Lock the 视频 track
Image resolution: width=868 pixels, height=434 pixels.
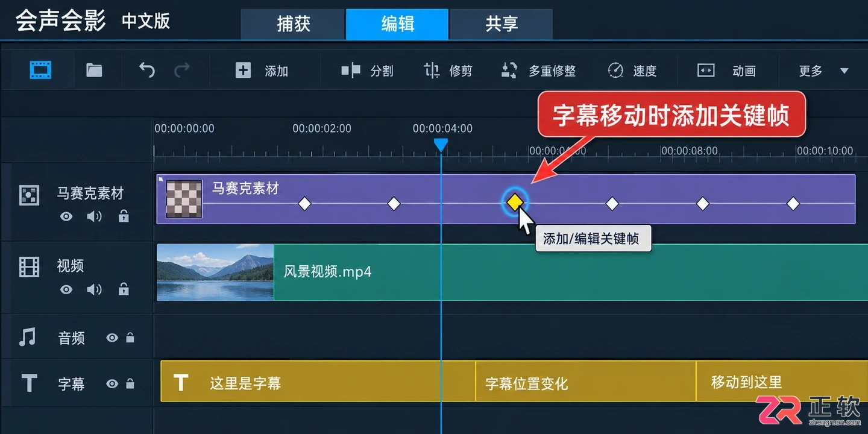pos(124,289)
